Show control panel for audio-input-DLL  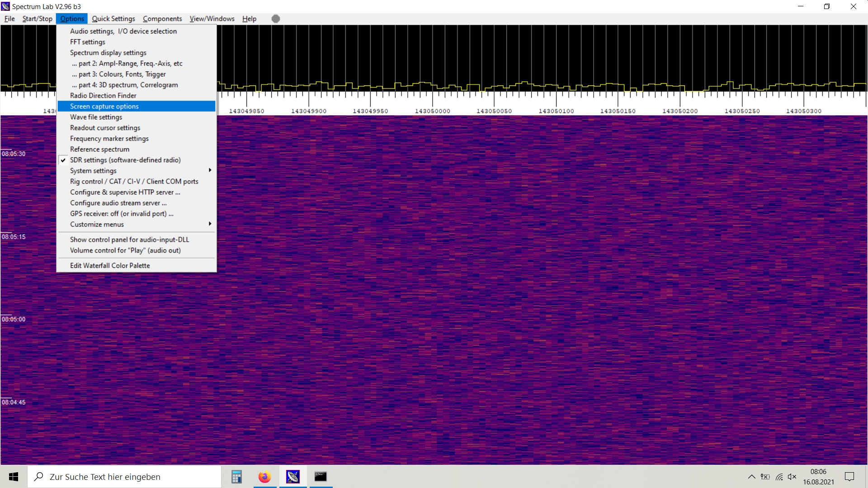[137, 240]
